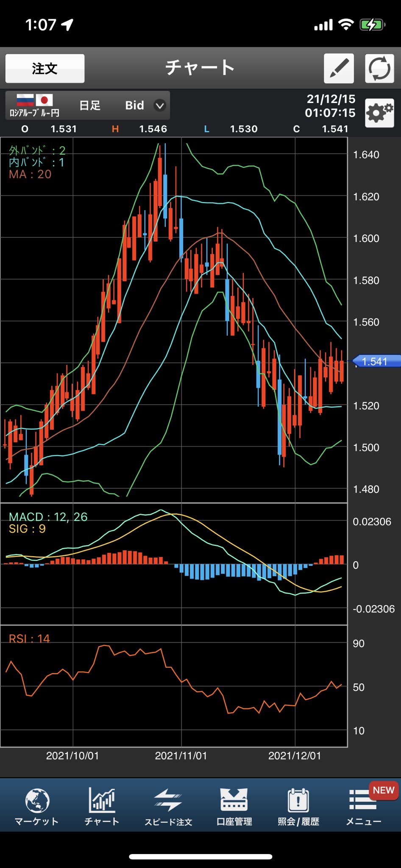The width and height of the screenshot is (401, 868).
Task: Open the スピード注文 tab
Action: click(x=168, y=807)
